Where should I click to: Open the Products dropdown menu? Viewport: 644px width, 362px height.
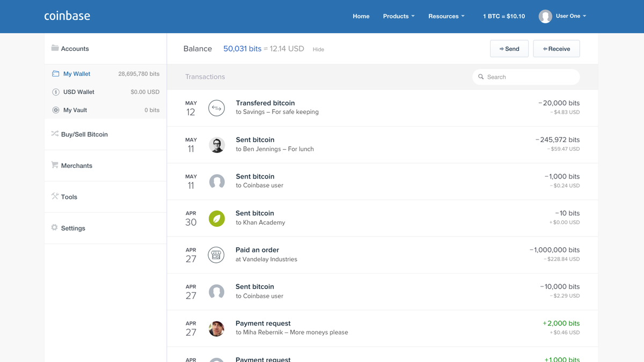[x=399, y=16]
